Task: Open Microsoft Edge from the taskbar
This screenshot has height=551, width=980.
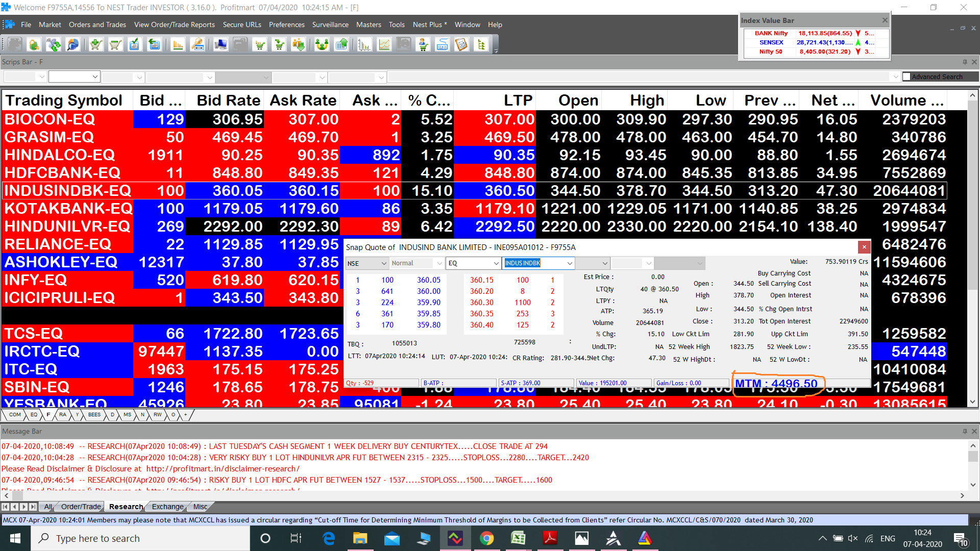Action: pos(329,538)
